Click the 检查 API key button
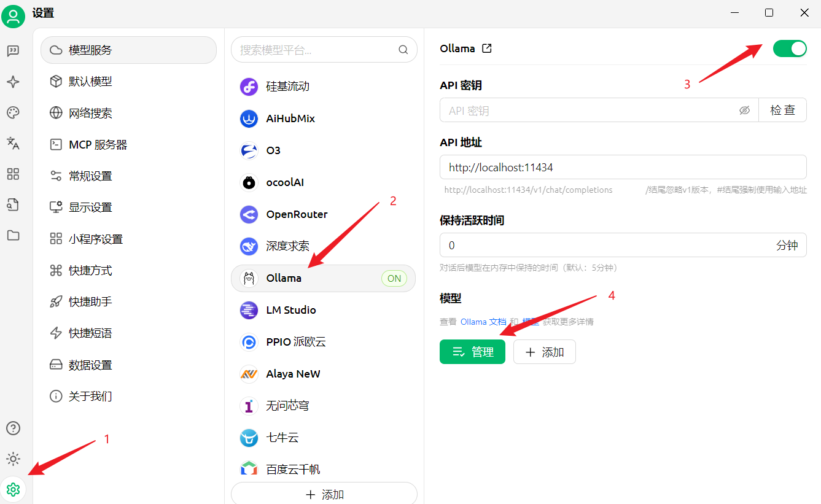 click(x=783, y=110)
